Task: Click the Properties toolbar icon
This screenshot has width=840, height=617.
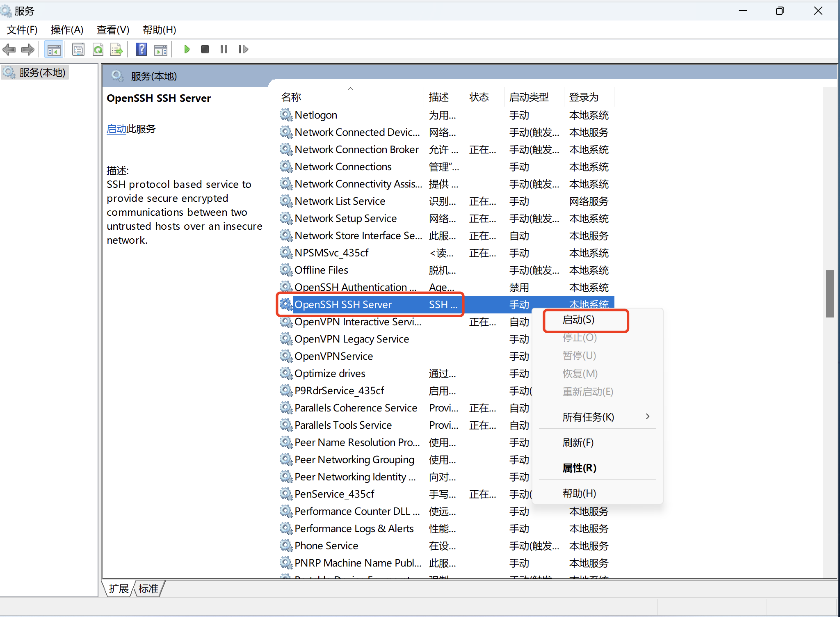Action: pyautogui.click(x=78, y=50)
